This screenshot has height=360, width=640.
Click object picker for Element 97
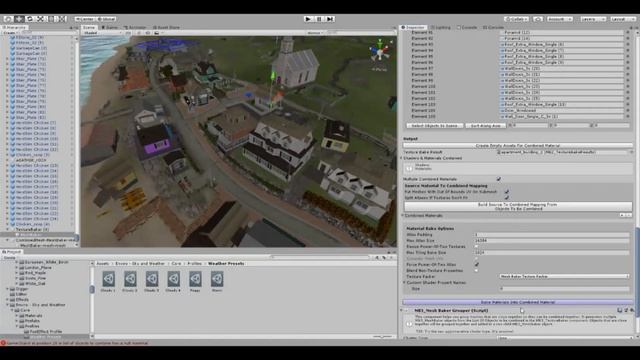coord(628,69)
